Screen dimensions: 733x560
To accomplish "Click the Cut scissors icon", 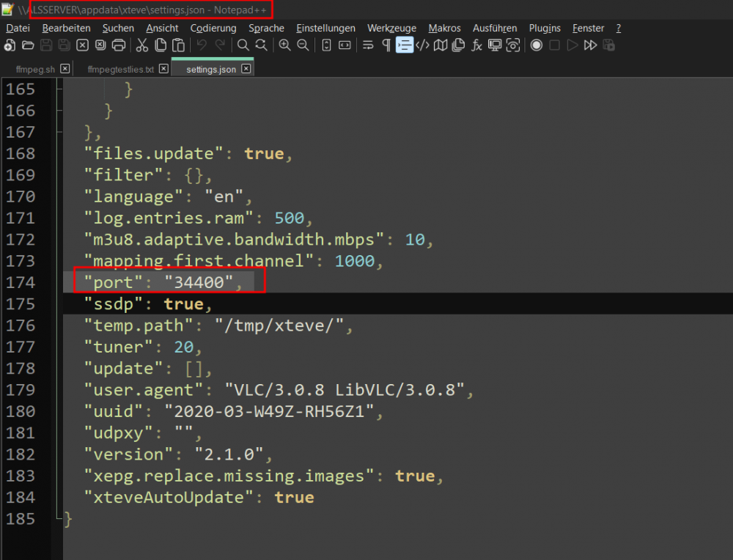I will pyautogui.click(x=142, y=45).
